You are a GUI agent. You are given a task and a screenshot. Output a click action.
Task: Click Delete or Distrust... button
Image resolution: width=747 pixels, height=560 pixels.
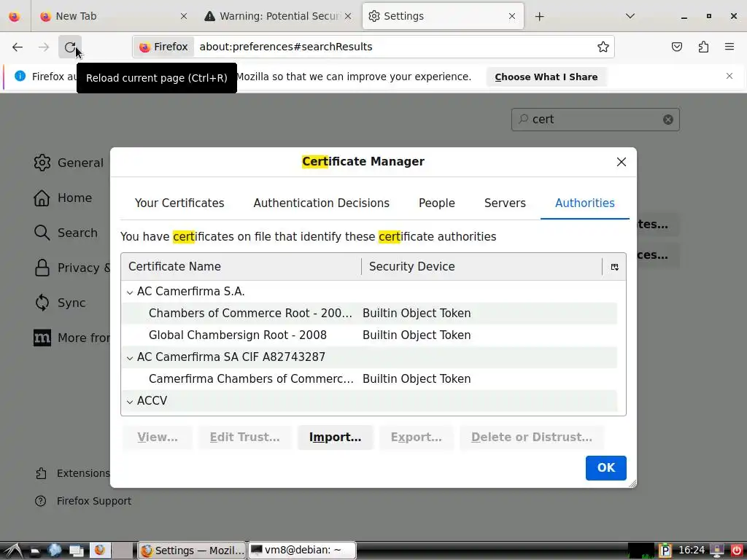[x=532, y=437]
